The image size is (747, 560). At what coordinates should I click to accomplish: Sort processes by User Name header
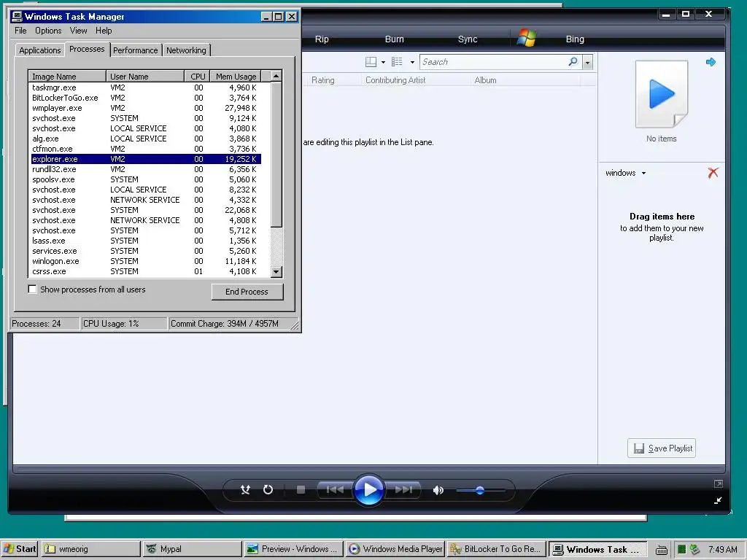(145, 76)
